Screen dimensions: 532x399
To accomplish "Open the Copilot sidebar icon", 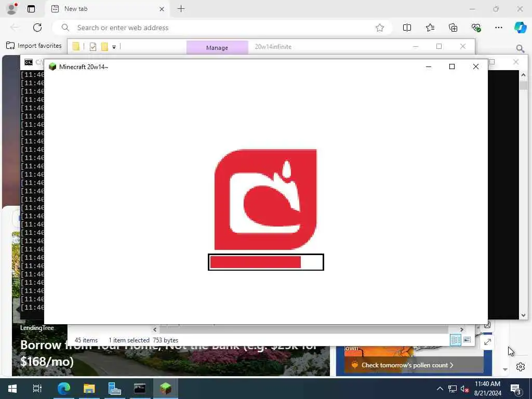I will (520, 28).
